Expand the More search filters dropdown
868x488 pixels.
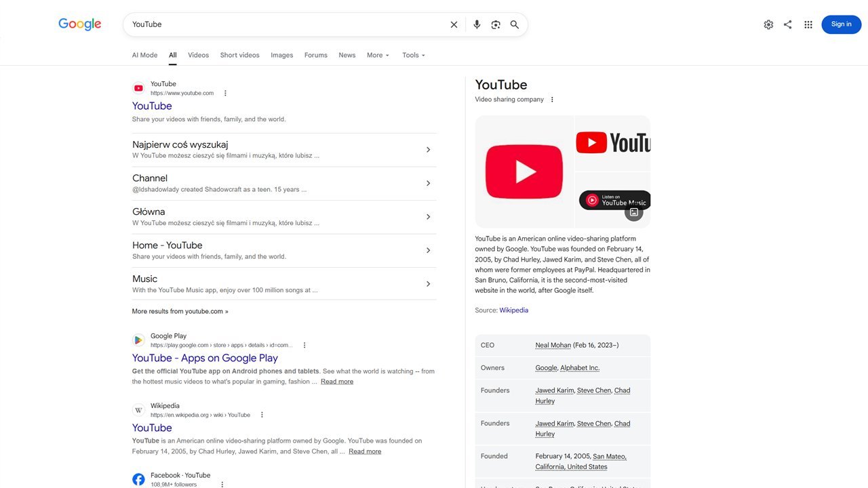[378, 56]
